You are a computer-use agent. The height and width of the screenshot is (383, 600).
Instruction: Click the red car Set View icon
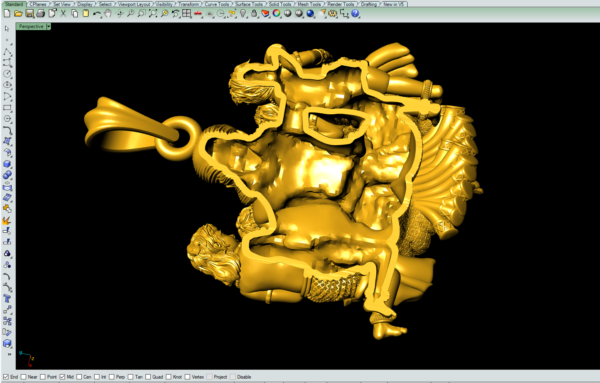pos(197,14)
